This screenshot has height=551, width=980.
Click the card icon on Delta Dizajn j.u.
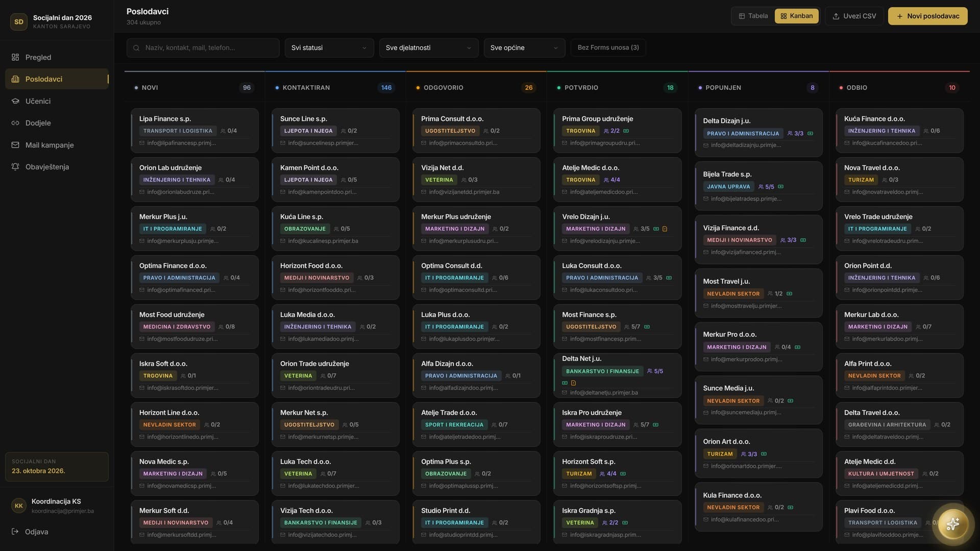(810, 134)
